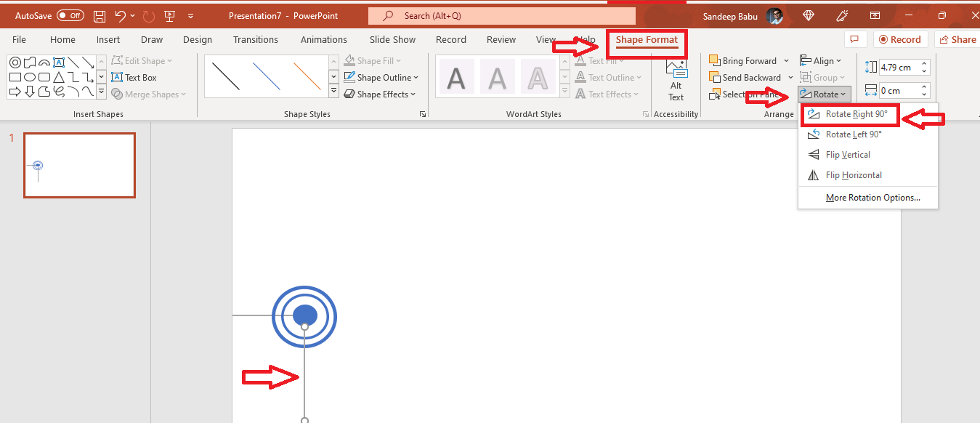This screenshot has height=423, width=980.
Task: Select the Text Box tool
Action: pos(134,78)
